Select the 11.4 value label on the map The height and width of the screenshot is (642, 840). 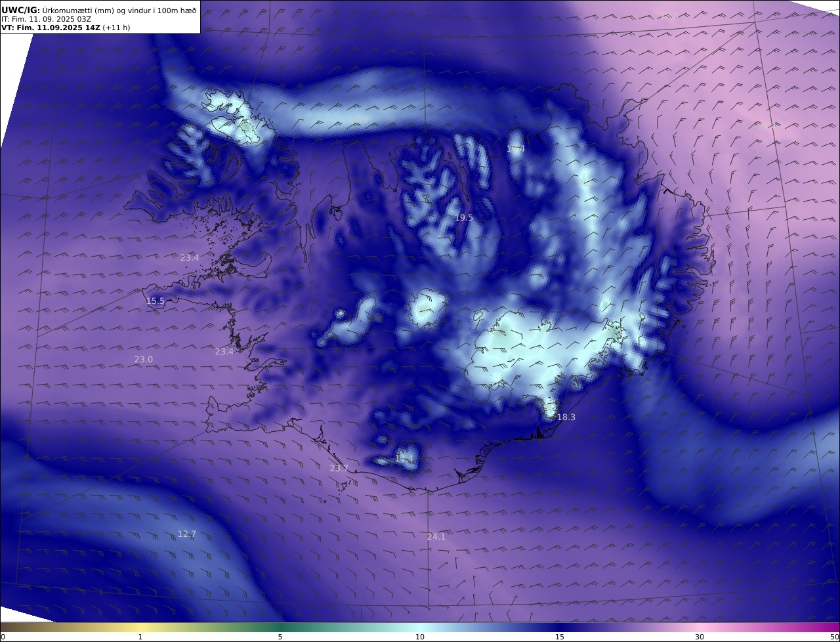[404, 458]
